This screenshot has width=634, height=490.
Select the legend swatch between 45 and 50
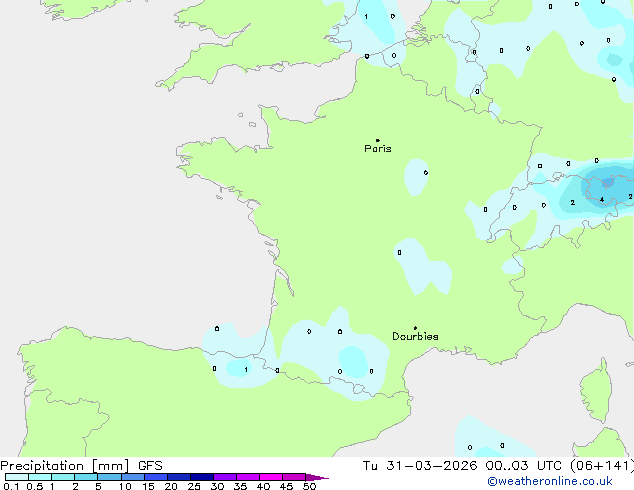coord(294,477)
